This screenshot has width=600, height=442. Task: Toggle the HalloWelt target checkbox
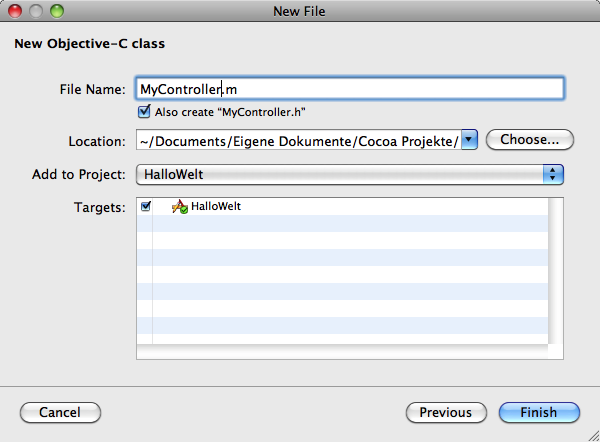click(145, 206)
